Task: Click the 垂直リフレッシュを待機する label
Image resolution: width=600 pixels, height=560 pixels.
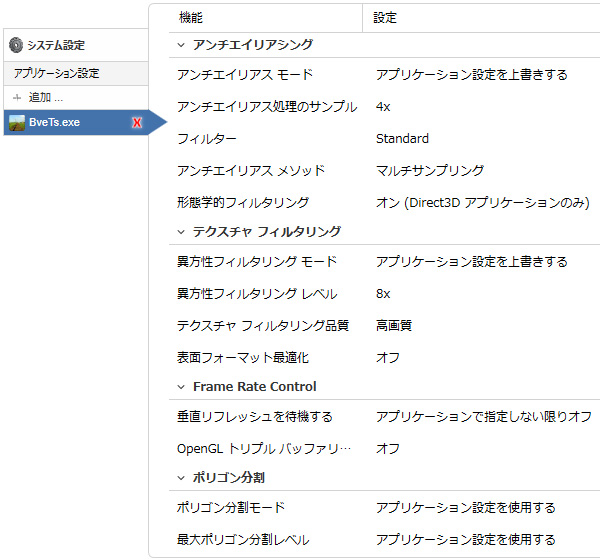Action: coord(254,417)
